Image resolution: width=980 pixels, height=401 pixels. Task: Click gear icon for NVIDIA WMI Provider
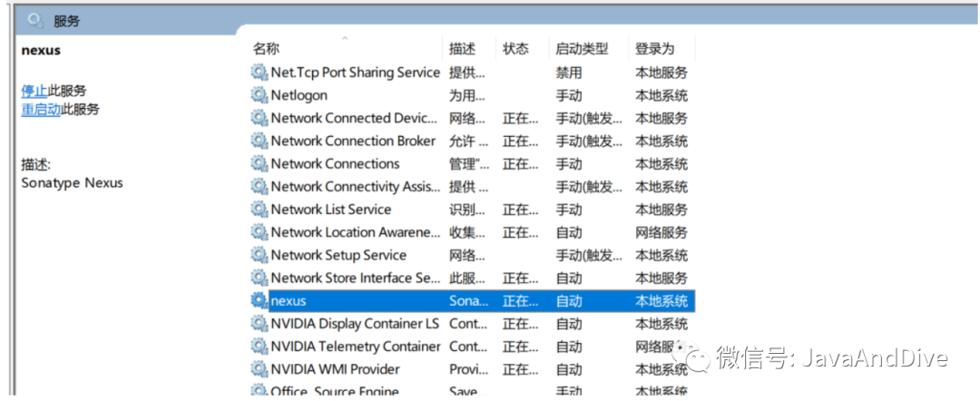[x=260, y=369]
